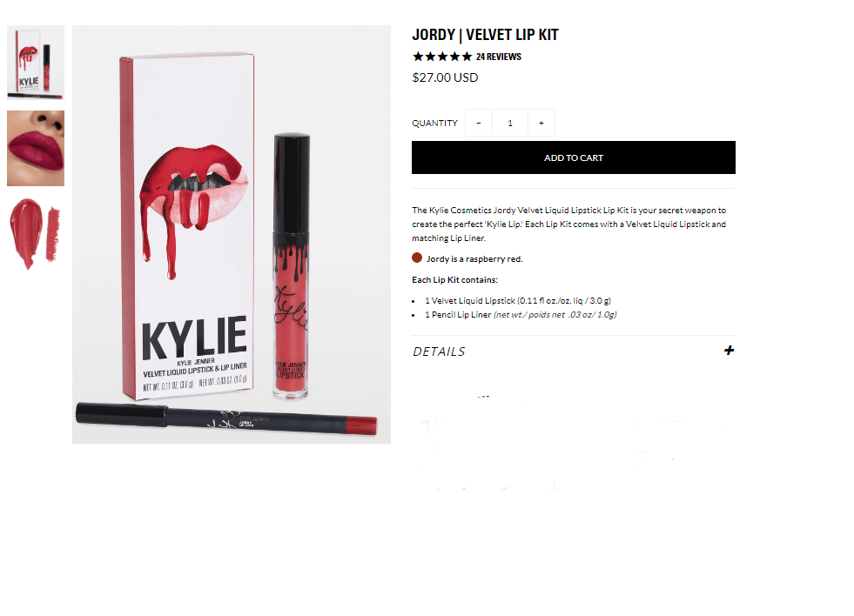Open the 24 Reviews link
The image size is (854, 616).
(x=498, y=57)
